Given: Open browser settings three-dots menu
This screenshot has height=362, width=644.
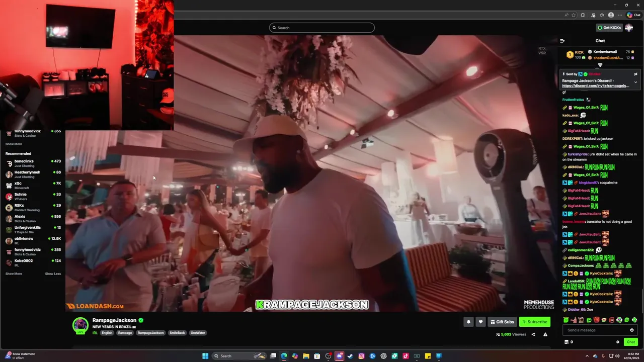Looking at the screenshot, I should [620, 15].
